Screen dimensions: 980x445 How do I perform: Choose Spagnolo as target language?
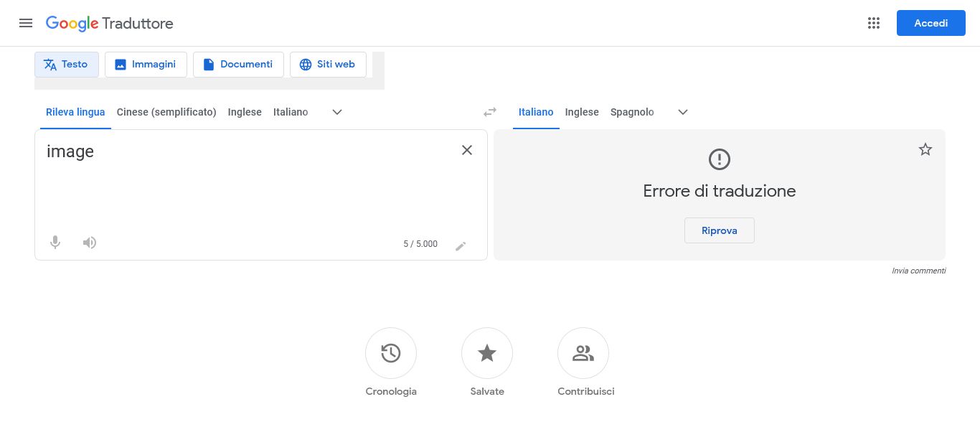coord(632,112)
